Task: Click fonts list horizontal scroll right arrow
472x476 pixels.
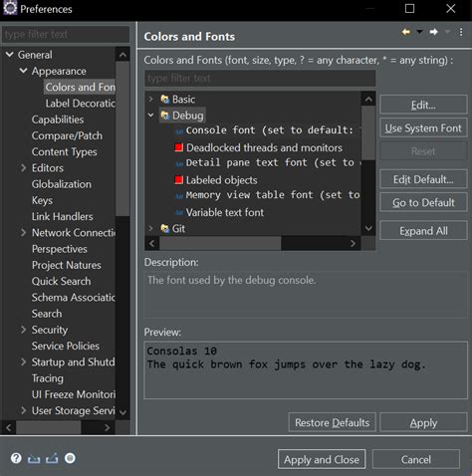Action: tap(353, 244)
